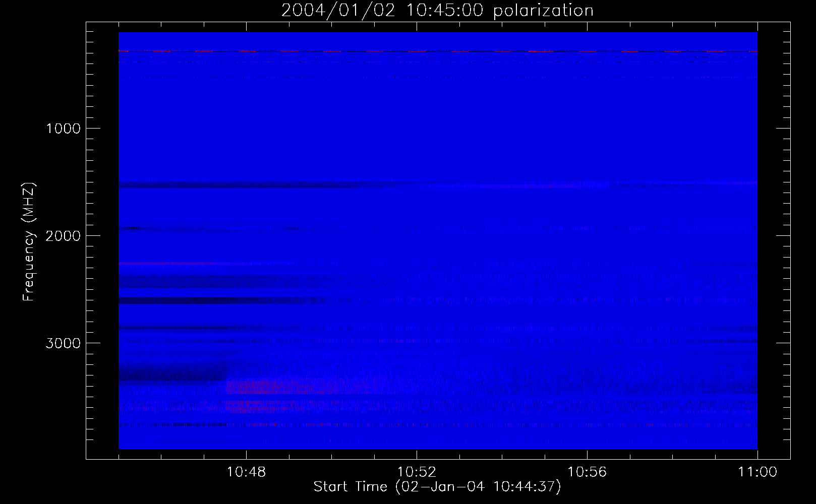Image resolution: width=816 pixels, height=504 pixels.
Task: Click the 1000 frequency tick label
Action: (64, 129)
